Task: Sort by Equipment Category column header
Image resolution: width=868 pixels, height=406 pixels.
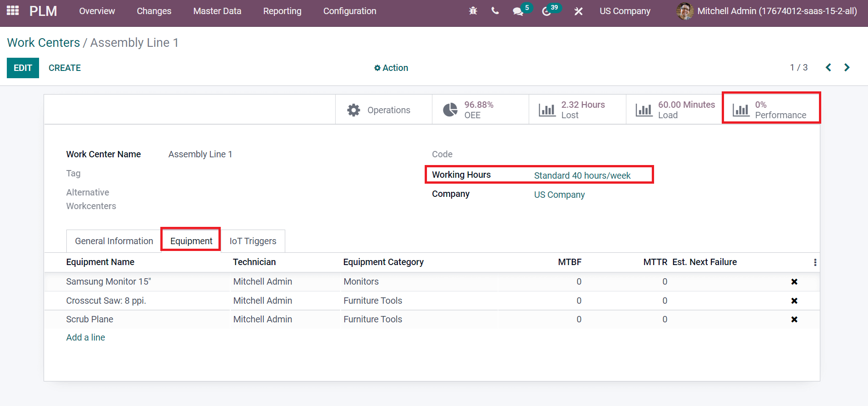Action: click(x=383, y=262)
